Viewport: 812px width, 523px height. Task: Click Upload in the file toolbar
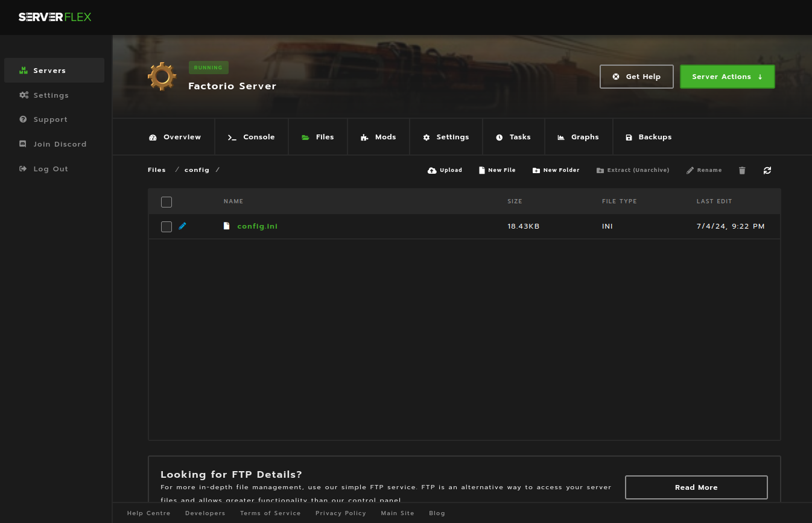(x=445, y=170)
